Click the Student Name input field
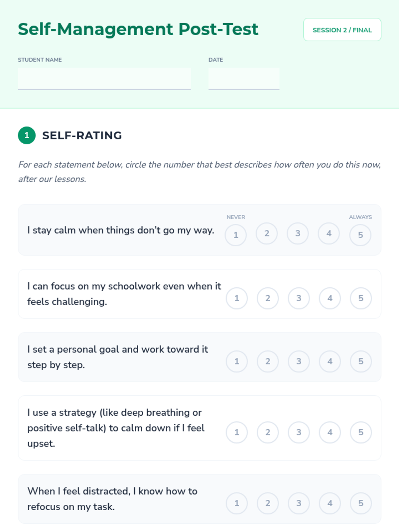The image size is (399, 532). tap(104, 78)
